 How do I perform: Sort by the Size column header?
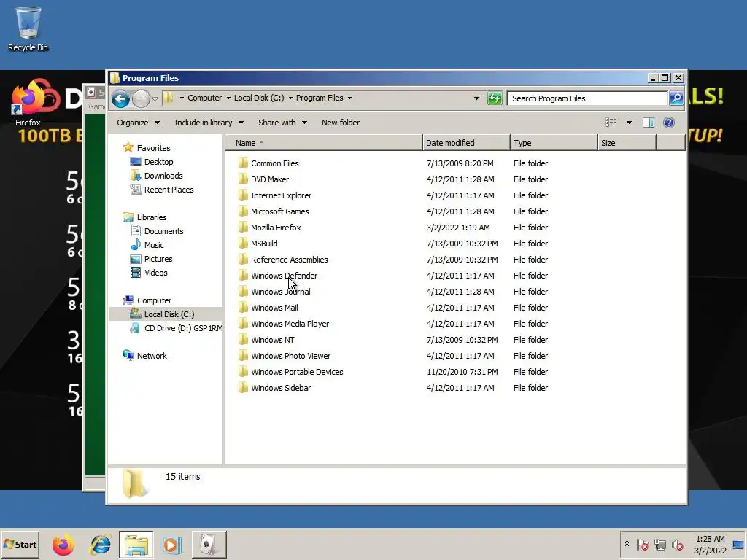coord(627,143)
